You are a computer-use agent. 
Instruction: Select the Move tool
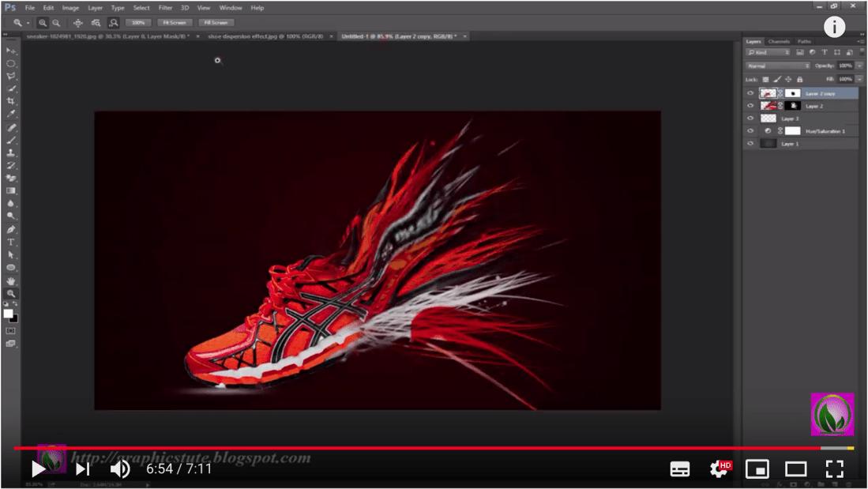(11, 51)
